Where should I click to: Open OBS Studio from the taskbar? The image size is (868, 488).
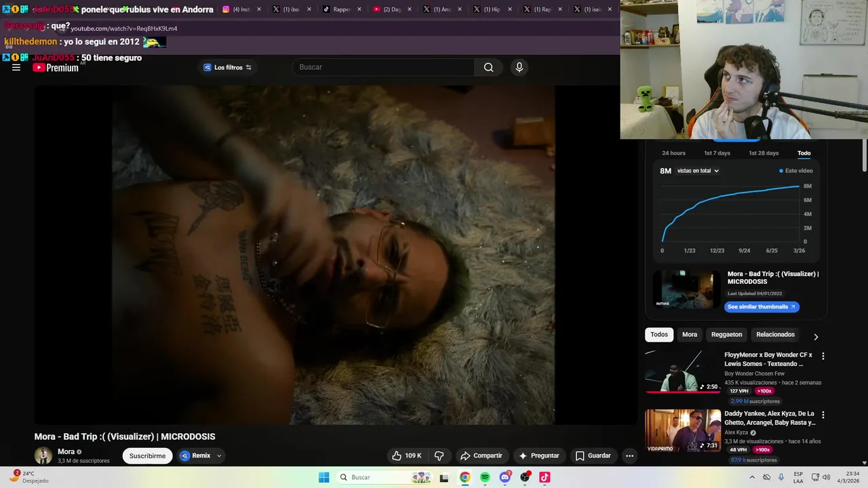525,477
